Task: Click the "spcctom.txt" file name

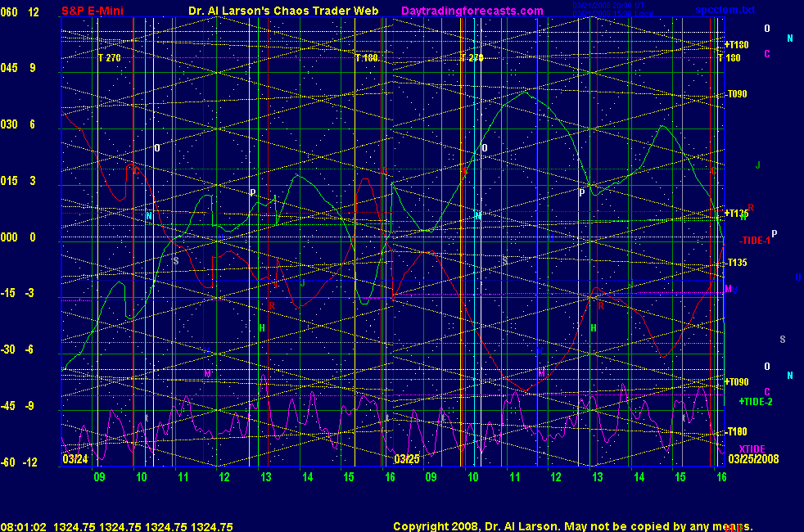Action: [725, 10]
